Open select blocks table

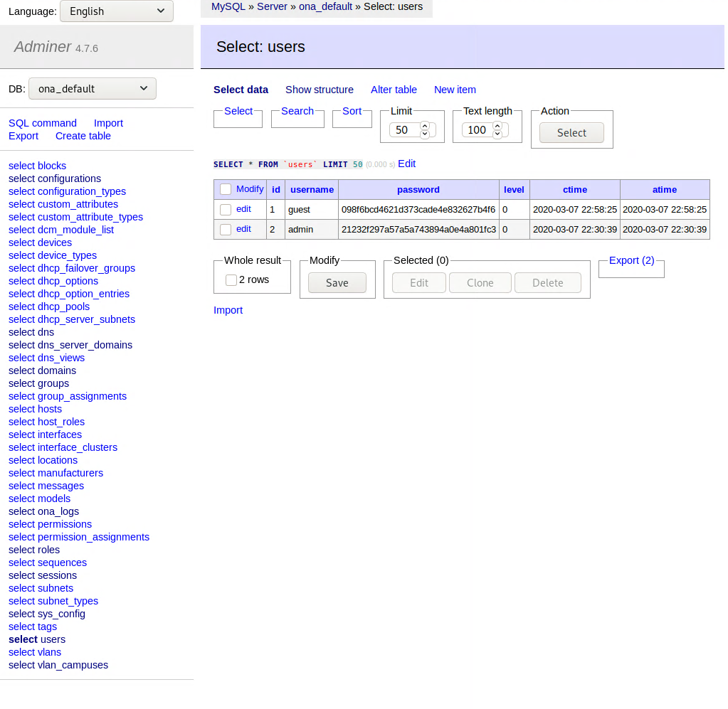pos(37,166)
